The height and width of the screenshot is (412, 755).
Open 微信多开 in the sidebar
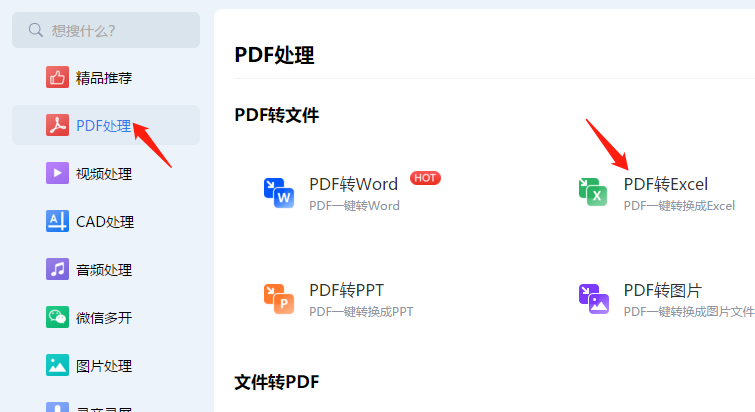point(104,318)
